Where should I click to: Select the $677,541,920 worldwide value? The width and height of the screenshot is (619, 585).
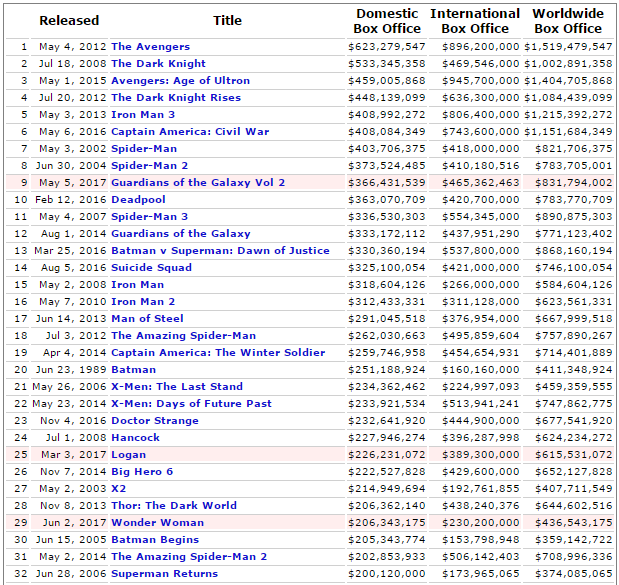click(x=574, y=420)
